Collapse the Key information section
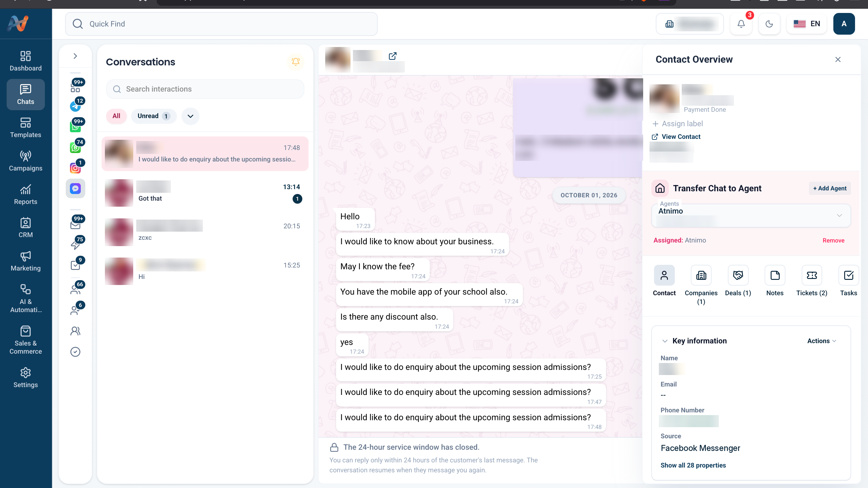The image size is (868, 488). [x=665, y=341]
